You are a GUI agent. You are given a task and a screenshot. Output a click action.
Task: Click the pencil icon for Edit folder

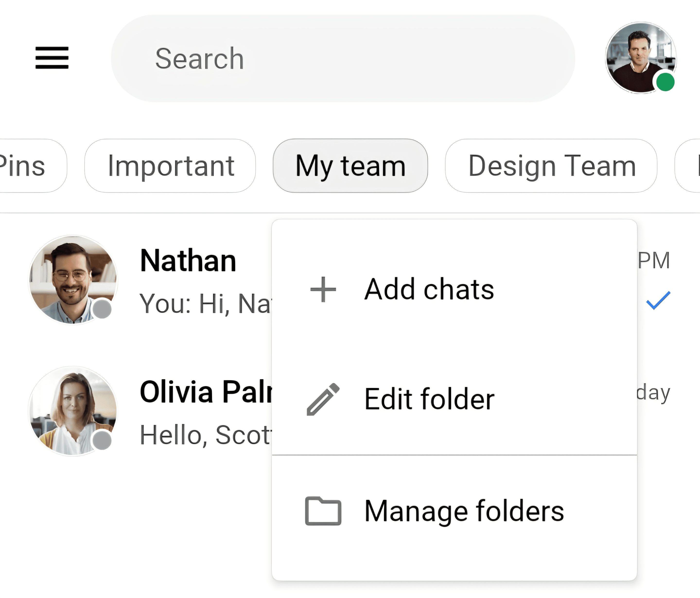(323, 399)
